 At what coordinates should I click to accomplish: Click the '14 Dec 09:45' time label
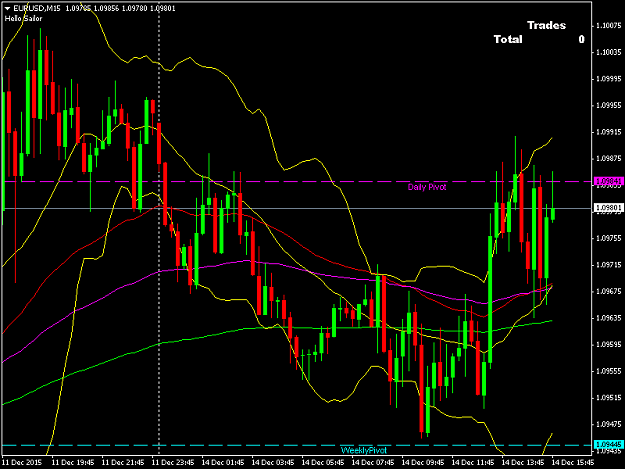pyautogui.click(x=423, y=463)
